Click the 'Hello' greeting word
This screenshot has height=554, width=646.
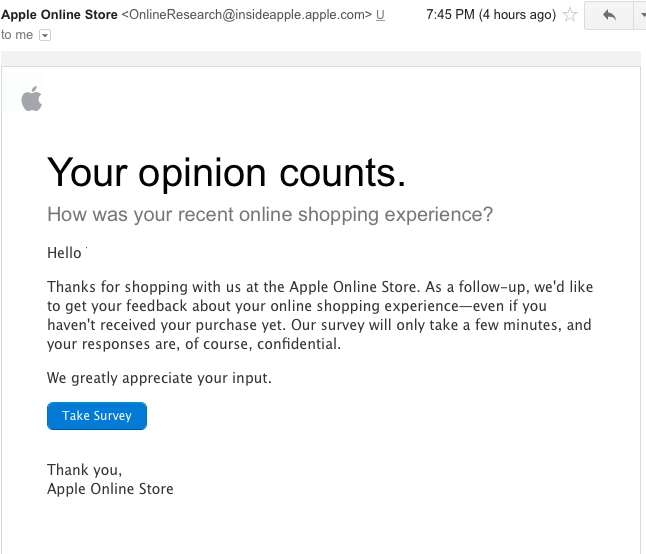65,253
